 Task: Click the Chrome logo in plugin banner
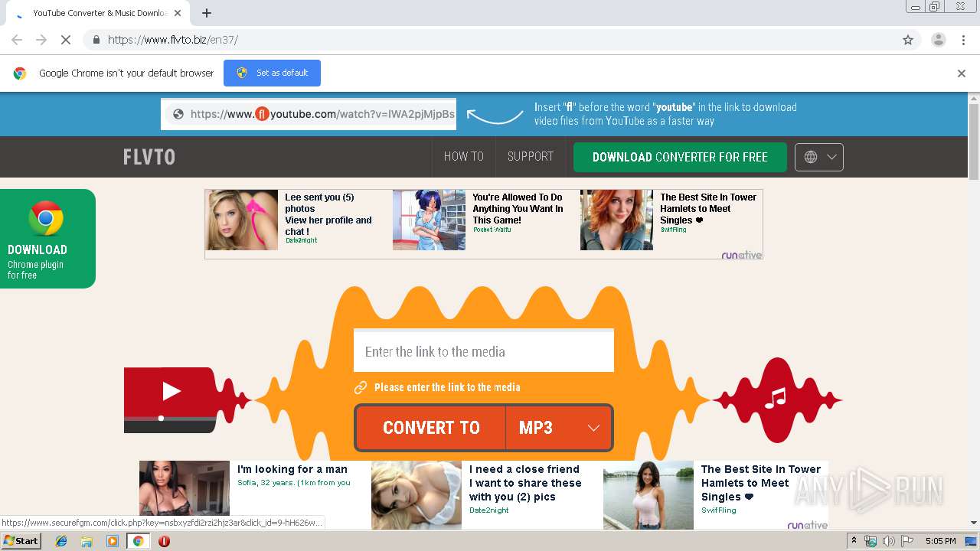coord(46,219)
